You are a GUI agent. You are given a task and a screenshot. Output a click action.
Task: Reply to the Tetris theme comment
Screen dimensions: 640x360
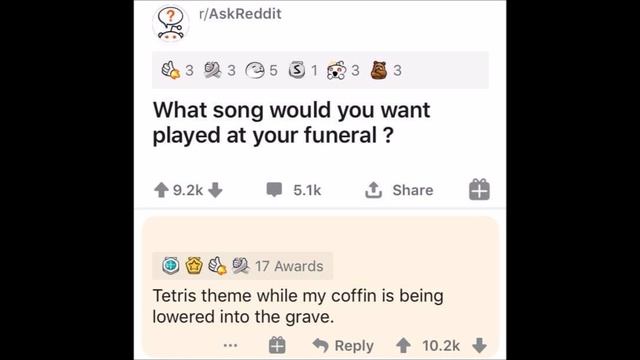(x=343, y=346)
